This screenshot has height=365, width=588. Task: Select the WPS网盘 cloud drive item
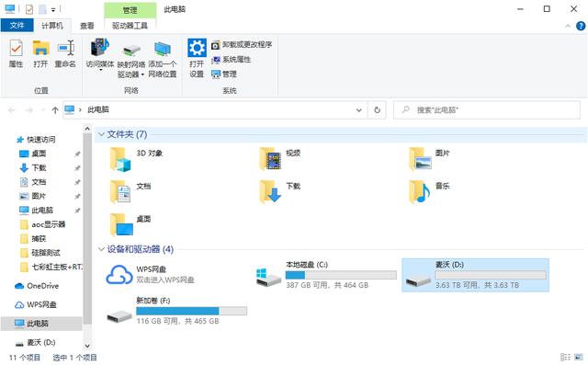(150, 275)
